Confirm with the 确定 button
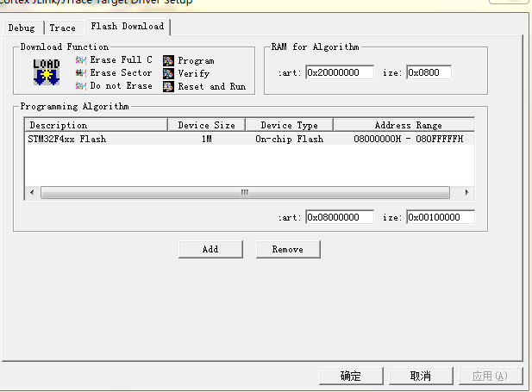 pyautogui.click(x=351, y=376)
